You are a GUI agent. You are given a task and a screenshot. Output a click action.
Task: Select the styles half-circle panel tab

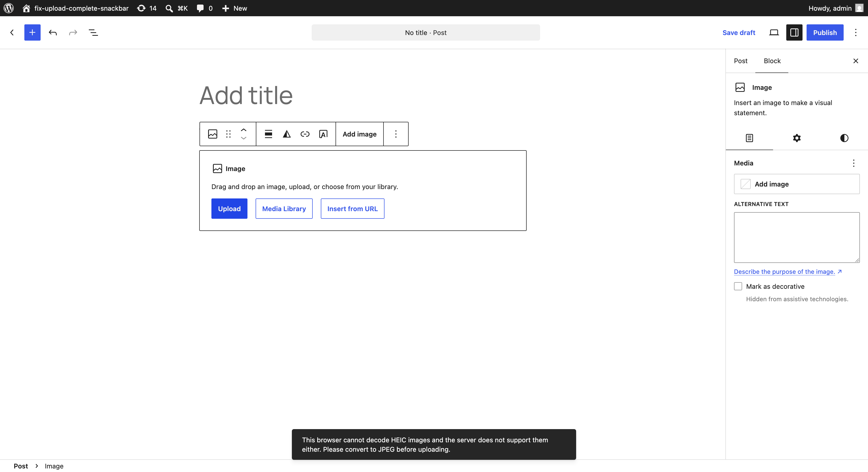[x=844, y=138]
